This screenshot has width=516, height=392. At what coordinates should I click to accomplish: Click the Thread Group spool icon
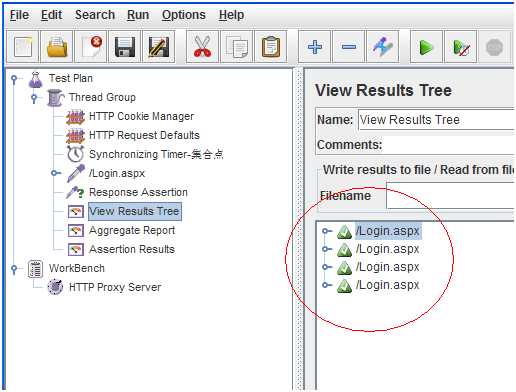click(x=55, y=98)
